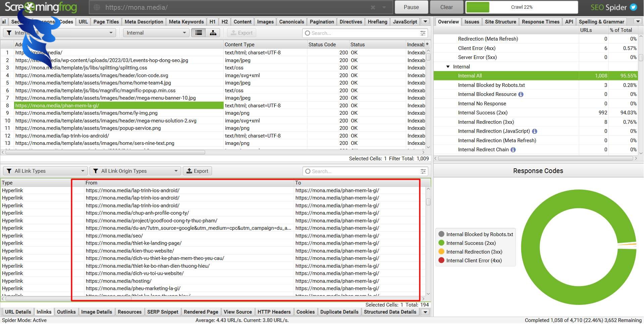Open the Issues tab in right panel
Screen dimensions: 644x324
(x=472, y=21)
